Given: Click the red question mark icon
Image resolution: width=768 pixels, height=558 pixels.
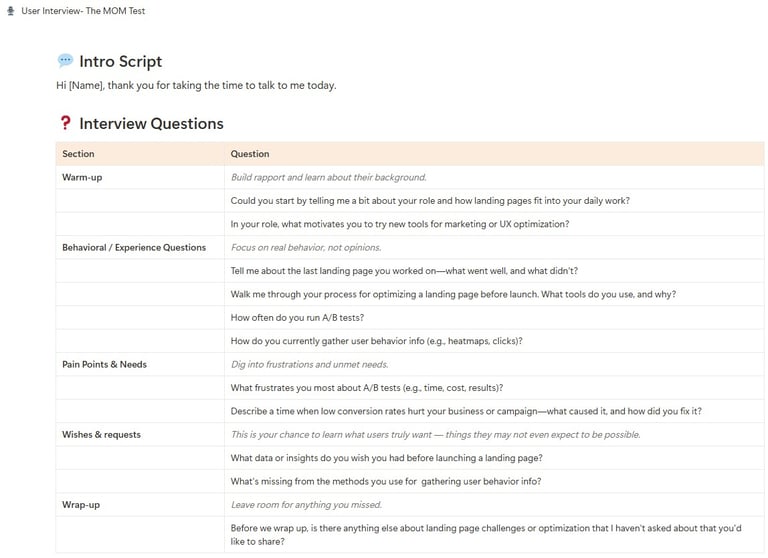Looking at the screenshot, I should pos(66,123).
